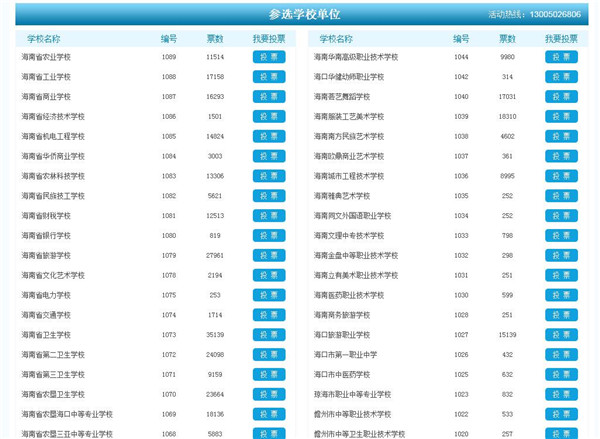Vote for 海口市第一职业中学 (No. 1026)

pyautogui.click(x=561, y=355)
